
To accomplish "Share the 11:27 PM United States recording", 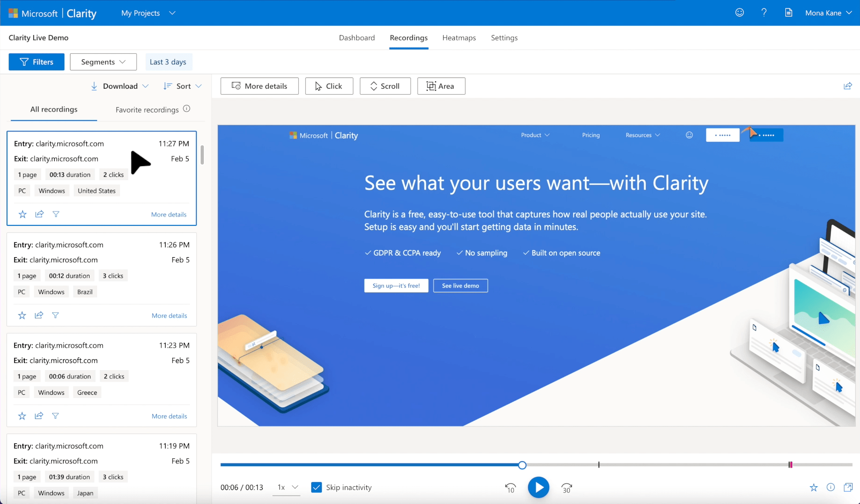I will coord(39,214).
